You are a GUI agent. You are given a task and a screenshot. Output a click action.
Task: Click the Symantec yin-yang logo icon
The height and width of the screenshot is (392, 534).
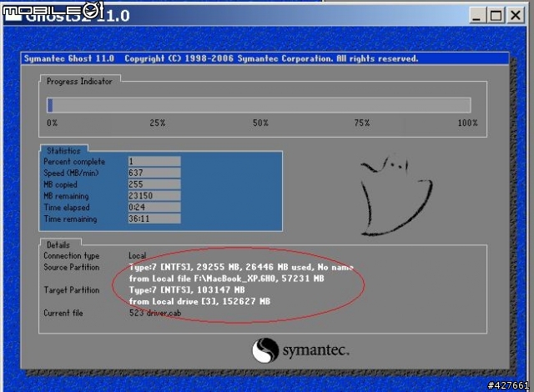[265, 350]
